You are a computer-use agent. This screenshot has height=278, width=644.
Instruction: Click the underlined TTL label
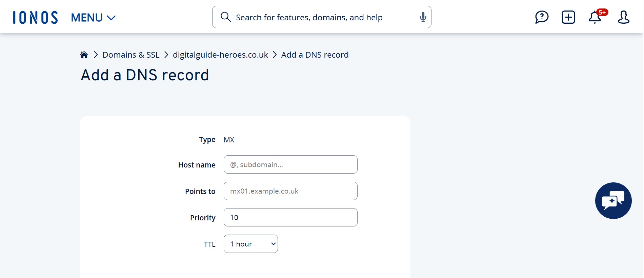coord(209,244)
